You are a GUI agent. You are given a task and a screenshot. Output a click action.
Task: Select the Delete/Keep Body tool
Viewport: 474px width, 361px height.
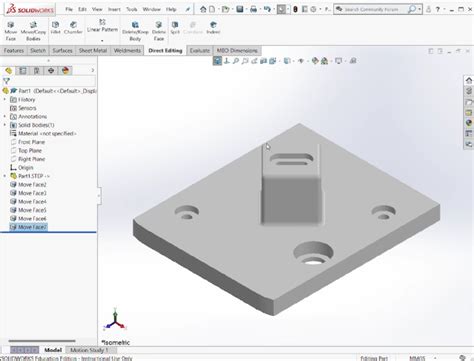click(135, 31)
